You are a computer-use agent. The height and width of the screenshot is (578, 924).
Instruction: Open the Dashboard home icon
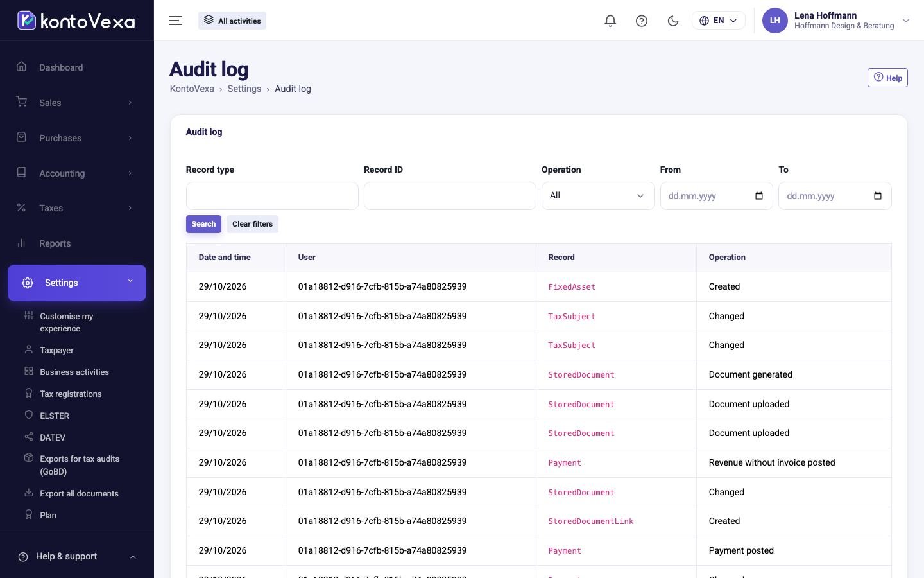[x=22, y=67]
